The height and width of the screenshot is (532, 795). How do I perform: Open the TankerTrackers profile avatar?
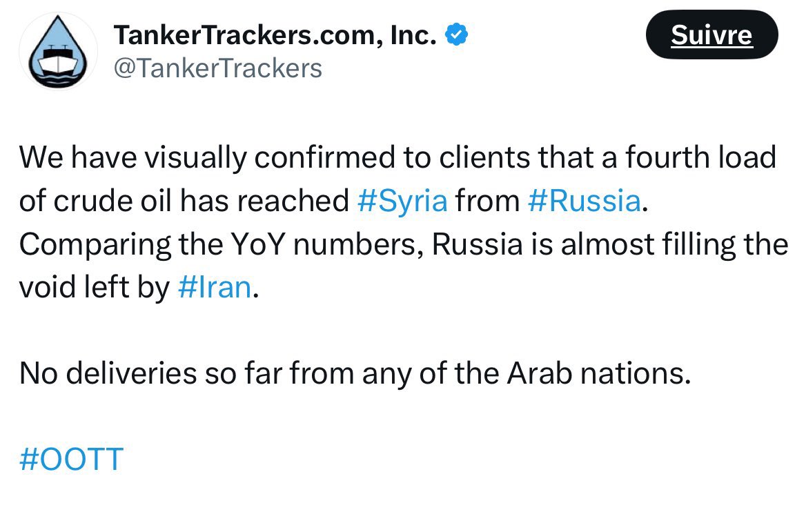(58, 51)
